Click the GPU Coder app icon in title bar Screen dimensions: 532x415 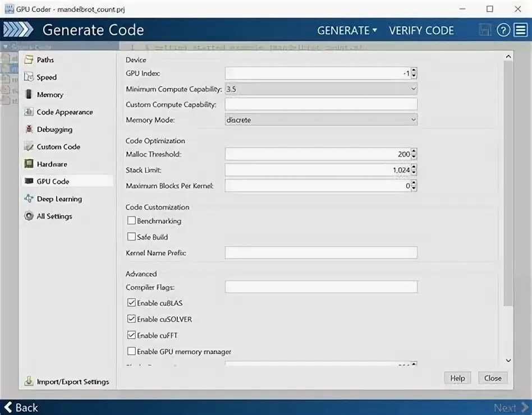click(9, 9)
